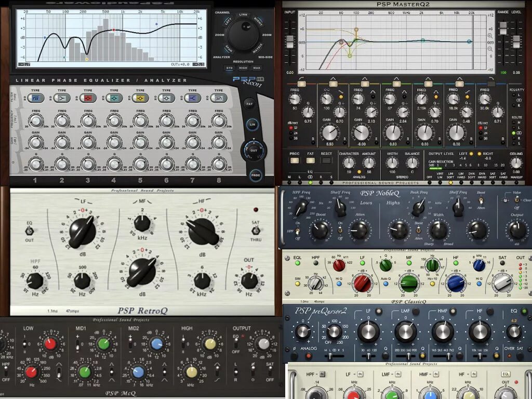
Task: Click the CEILING knob in MasterQ2
Action: tap(516, 163)
